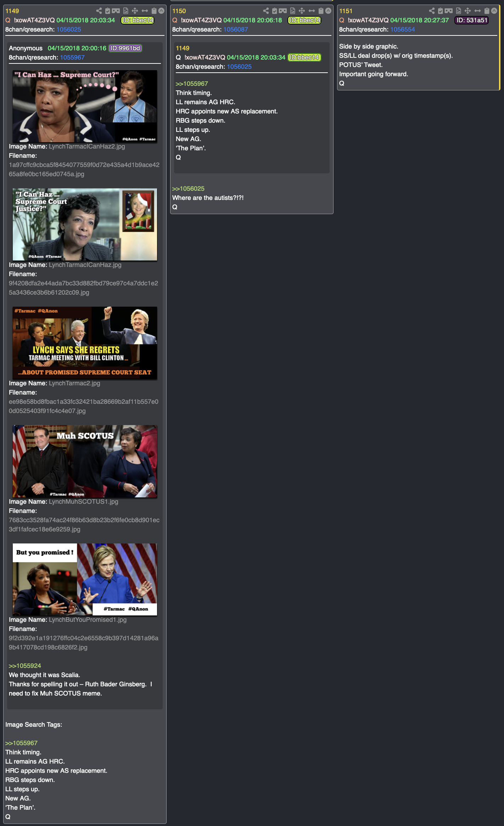
Task: Open post number 1151 header link
Action: (346, 11)
